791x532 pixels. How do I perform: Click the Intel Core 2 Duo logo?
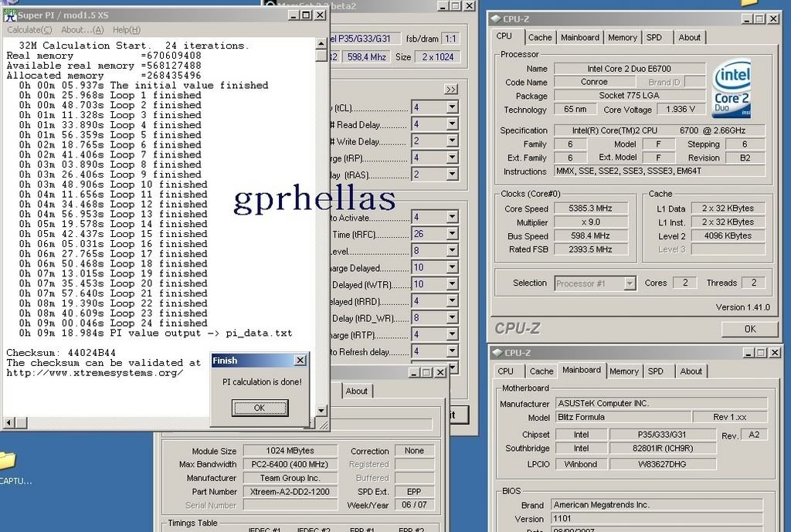point(732,90)
